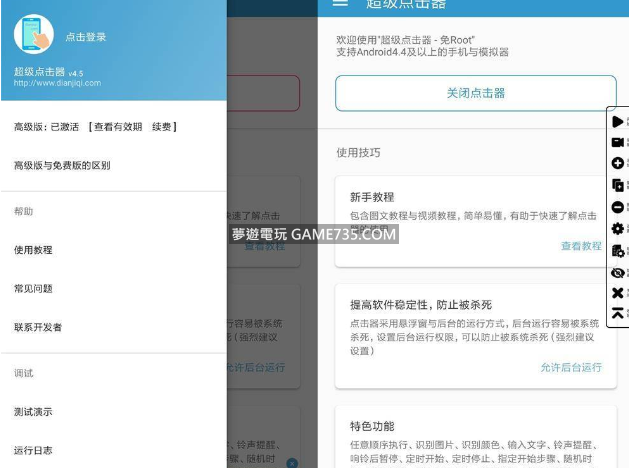
Task: Tap the Play icon in floating toolbar
Action: click(618, 122)
